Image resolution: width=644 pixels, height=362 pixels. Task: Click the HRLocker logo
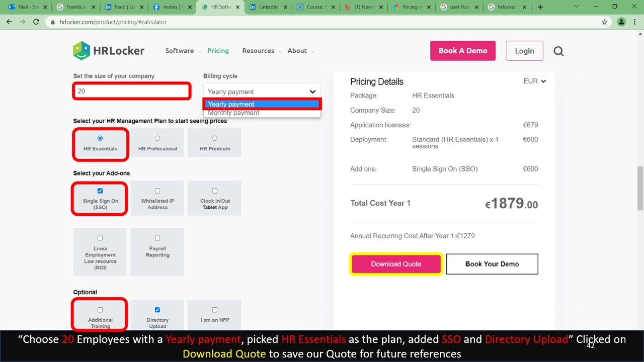point(109,51)
